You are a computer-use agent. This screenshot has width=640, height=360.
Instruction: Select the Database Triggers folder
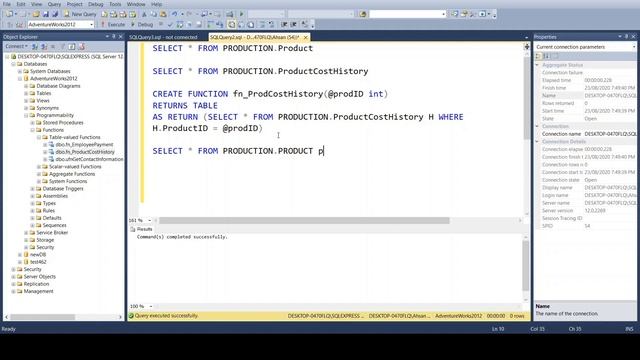(x=63, y=189)
